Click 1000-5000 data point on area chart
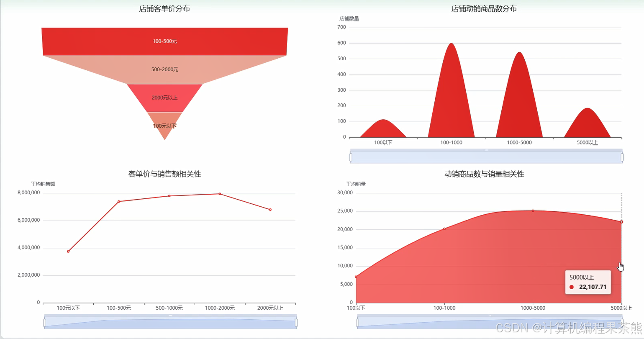644x339 pixels. click(x=533, y=211)
